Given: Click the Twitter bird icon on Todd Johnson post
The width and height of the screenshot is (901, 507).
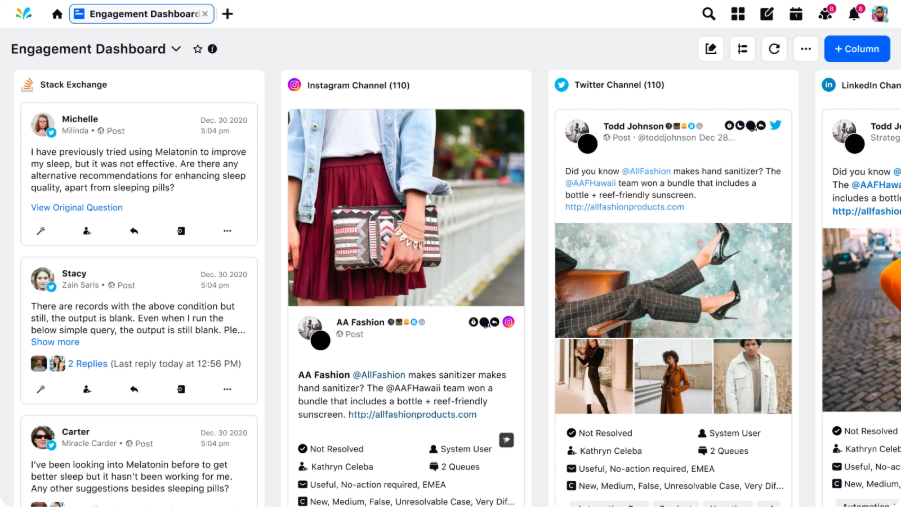Looking at the screenshot, I should [x=776, y=125].
